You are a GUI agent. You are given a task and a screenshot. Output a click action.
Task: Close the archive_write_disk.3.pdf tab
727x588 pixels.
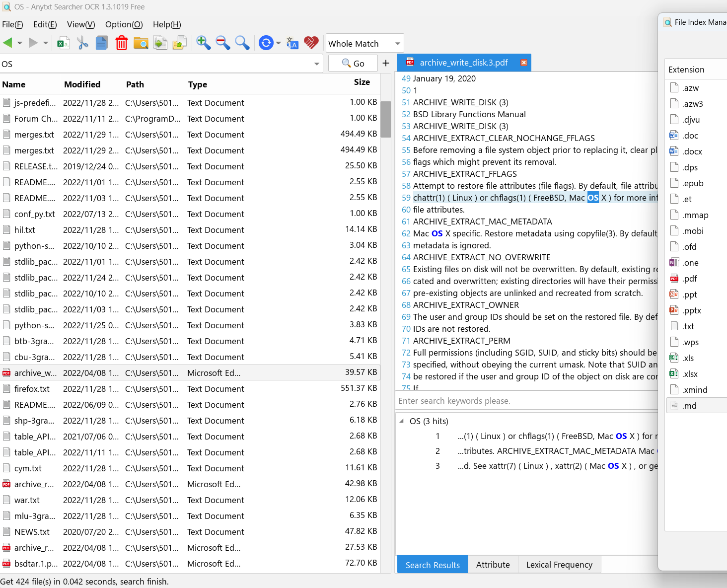click(523, 63)
